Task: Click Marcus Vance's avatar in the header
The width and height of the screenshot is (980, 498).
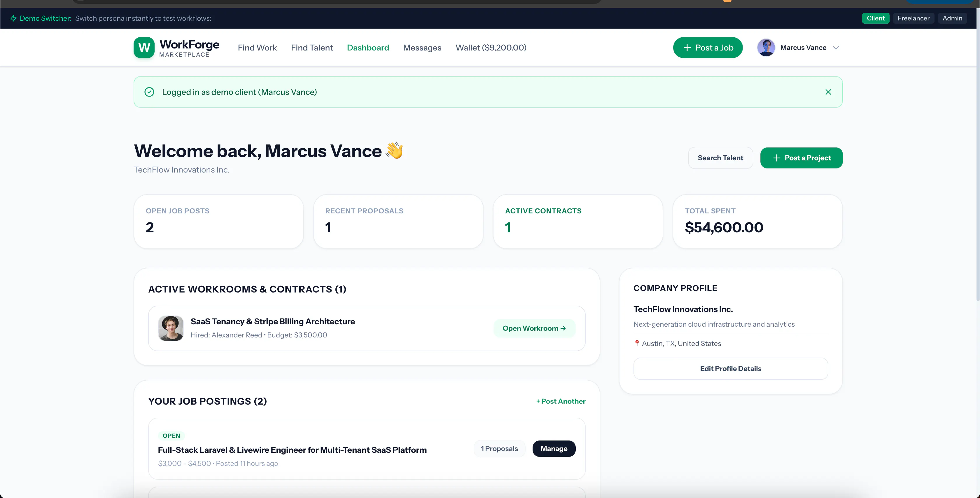Action: coord(766,48)
